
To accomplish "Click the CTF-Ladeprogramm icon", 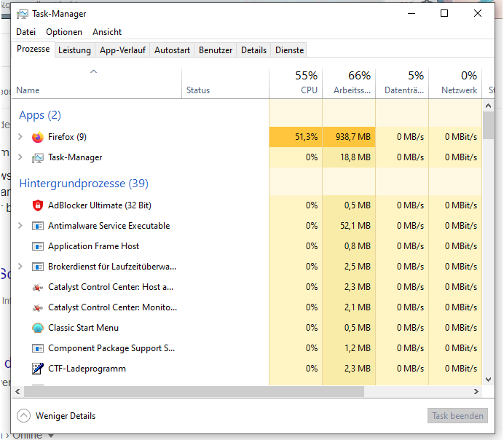I will pos(38,369).
